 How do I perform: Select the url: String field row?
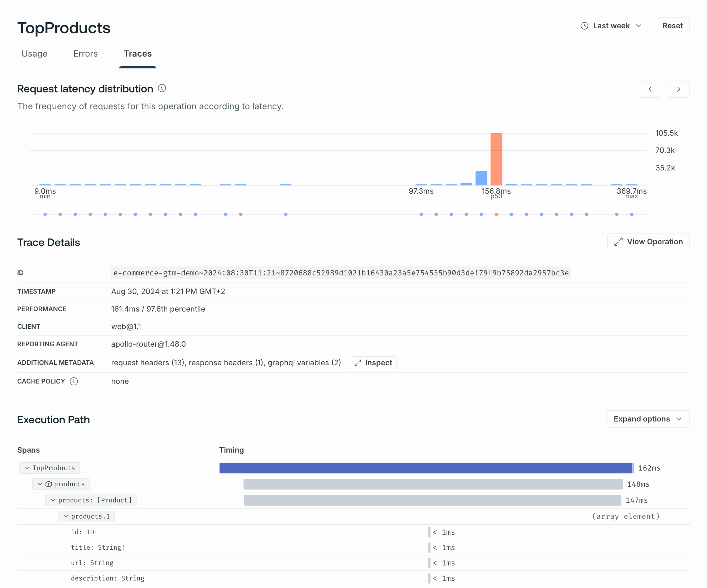(x=353, y=563)
